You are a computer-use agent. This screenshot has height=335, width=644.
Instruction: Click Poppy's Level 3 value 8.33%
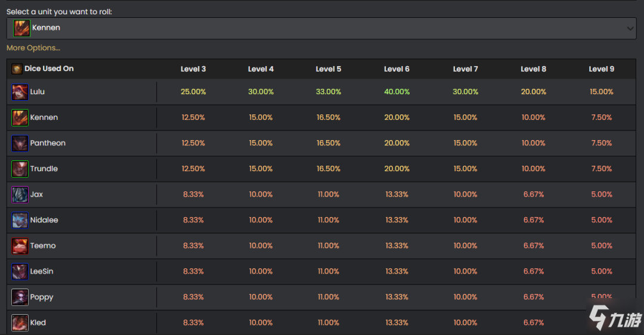(193, 297)
